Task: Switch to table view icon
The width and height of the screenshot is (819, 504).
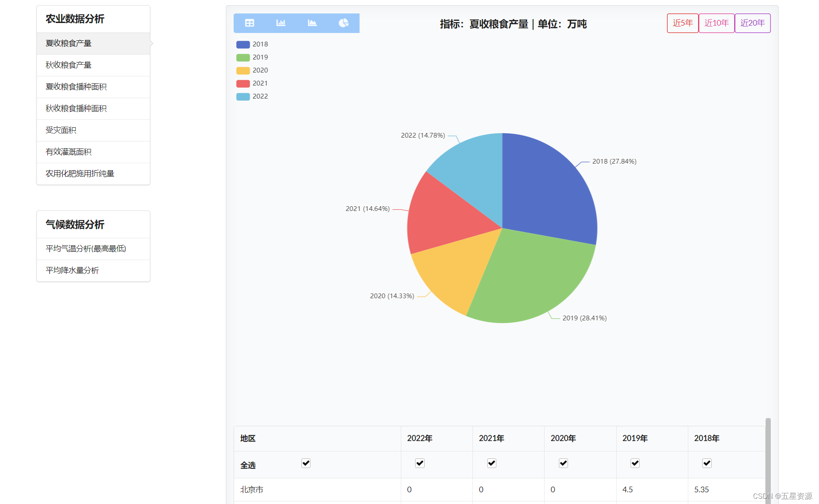Action: 249,23
